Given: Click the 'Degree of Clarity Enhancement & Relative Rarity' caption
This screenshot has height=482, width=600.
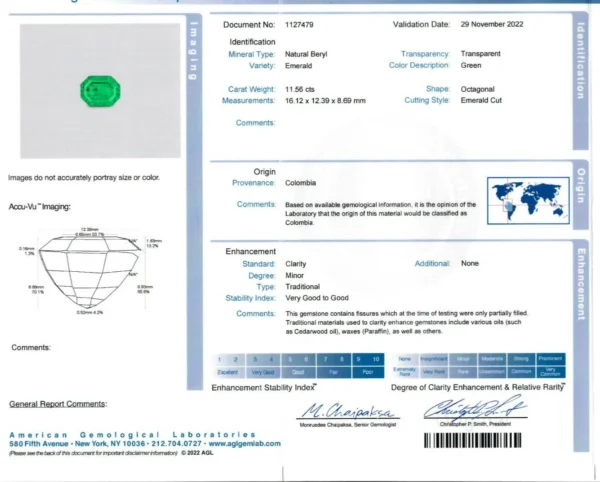Looking at the screenshot, I should [x=478, y=388].
